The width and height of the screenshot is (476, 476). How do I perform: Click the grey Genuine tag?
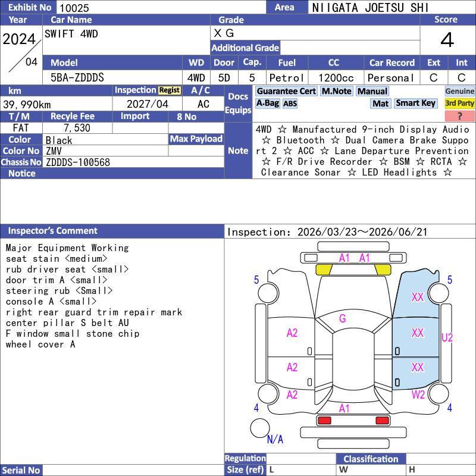[x=459, y=91]
